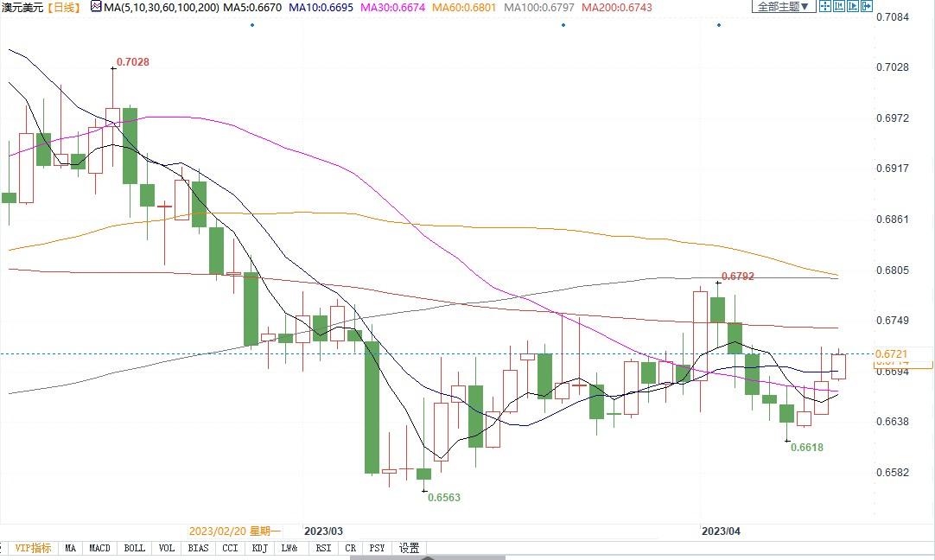Click the MA indicator chart icon
Viewport: 935px width, 560px height.
[x=96, y=7]
